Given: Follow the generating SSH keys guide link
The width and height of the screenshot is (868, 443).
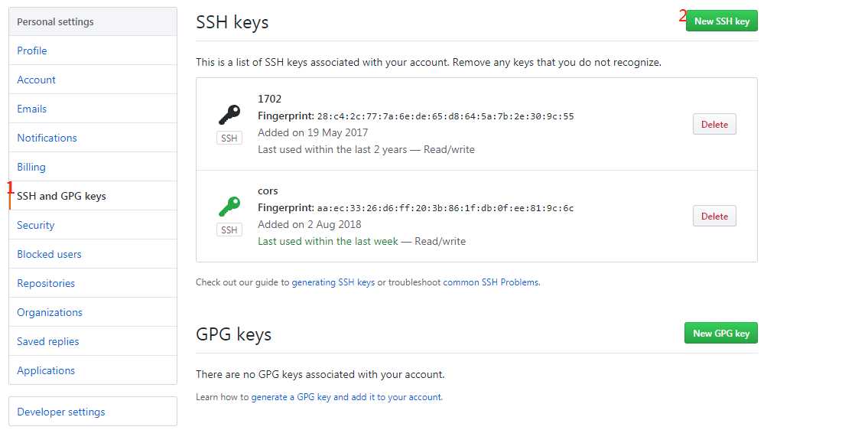Looking at the screenshot, I should 333,282.
